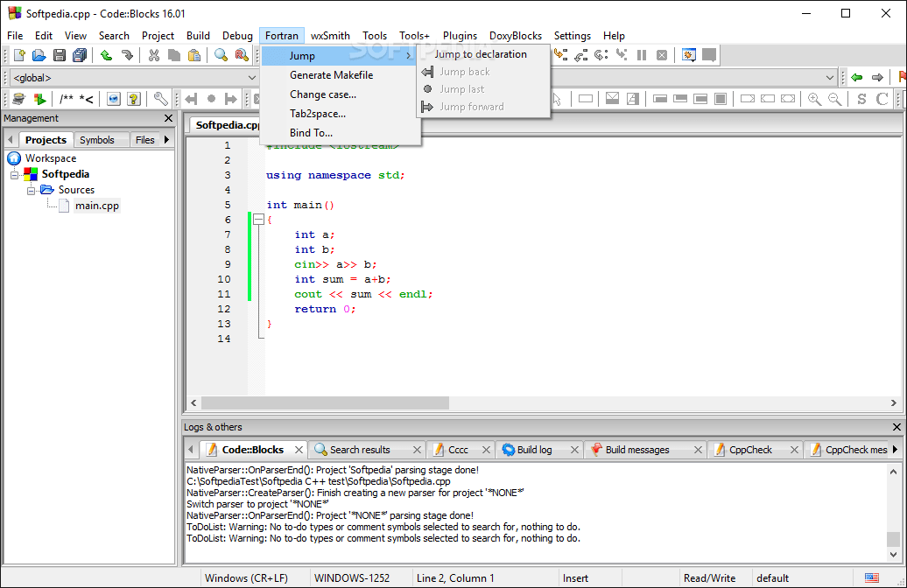Click the green Jump back arrow
Viewport: 907px width, 588px height.
857,77
